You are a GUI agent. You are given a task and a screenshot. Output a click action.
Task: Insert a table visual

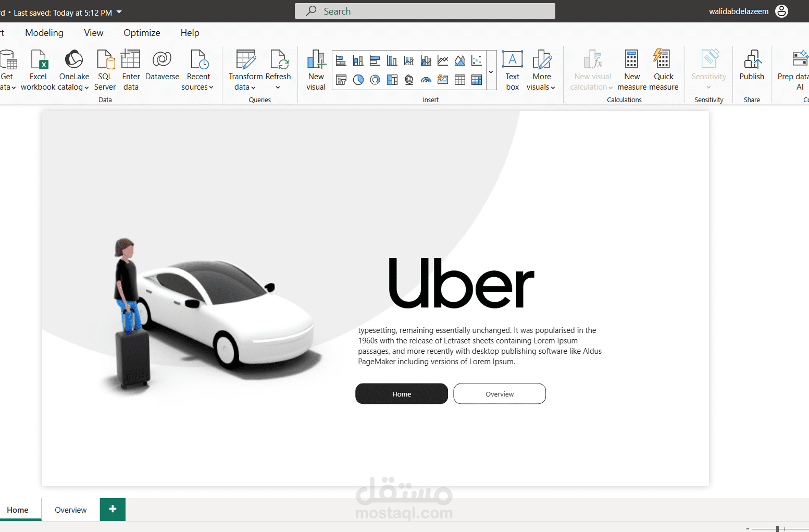pyautogui.click(x=460, y=80)
